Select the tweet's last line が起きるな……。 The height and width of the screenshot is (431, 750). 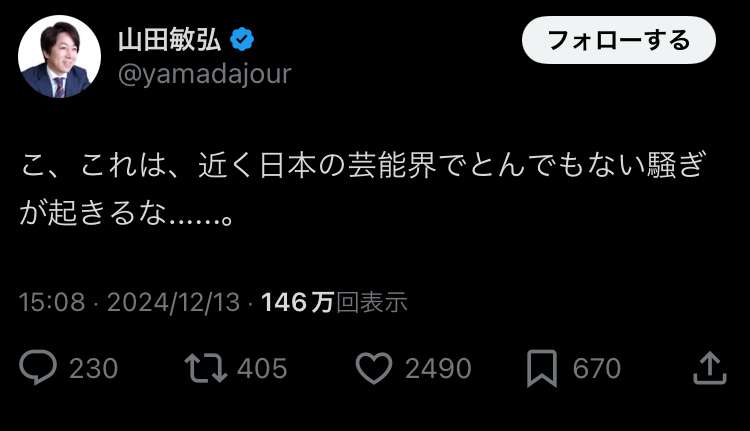point(127,213)
